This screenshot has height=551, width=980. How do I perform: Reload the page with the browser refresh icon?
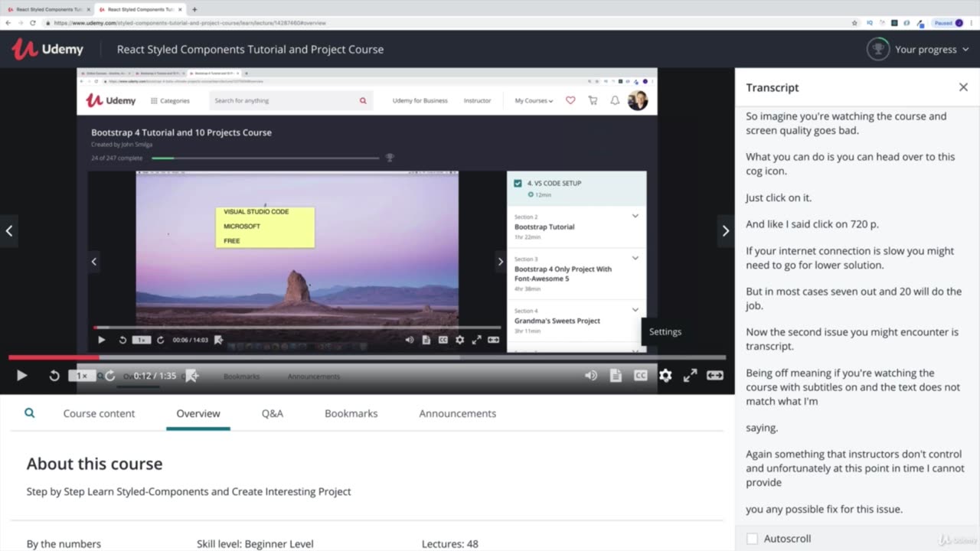(x=33, y=23)
